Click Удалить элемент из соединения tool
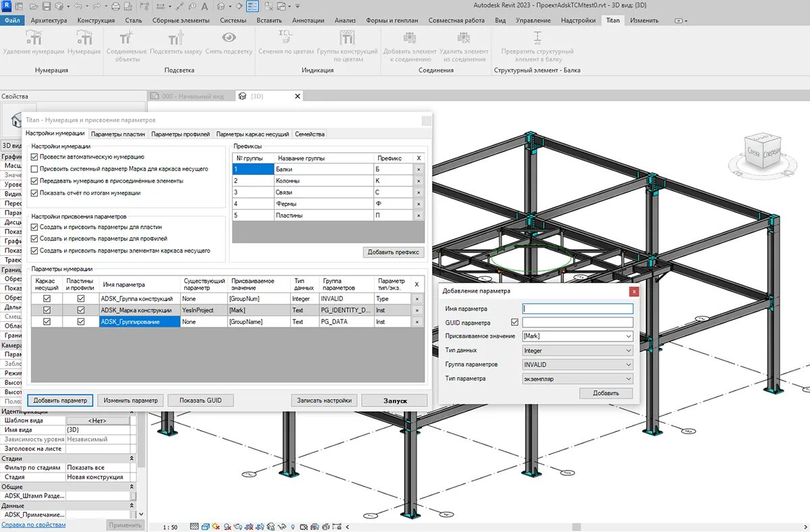This screenshot has height=532, width=810. 464,46
